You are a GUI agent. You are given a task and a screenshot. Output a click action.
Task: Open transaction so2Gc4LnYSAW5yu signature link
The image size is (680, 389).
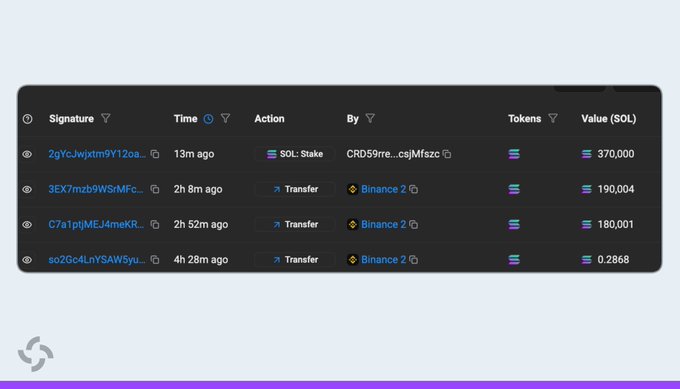[97, 259]
